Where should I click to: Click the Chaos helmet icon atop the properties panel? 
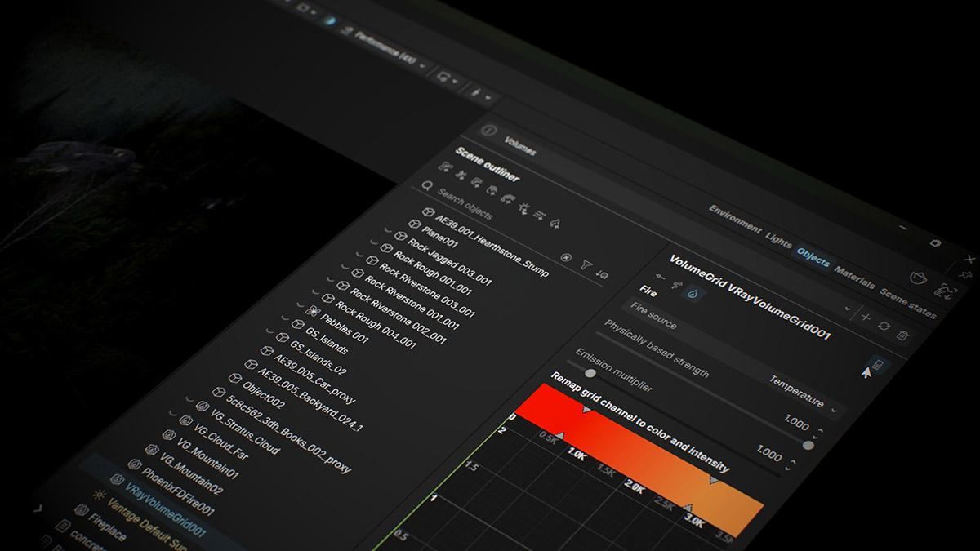[918, 278]
